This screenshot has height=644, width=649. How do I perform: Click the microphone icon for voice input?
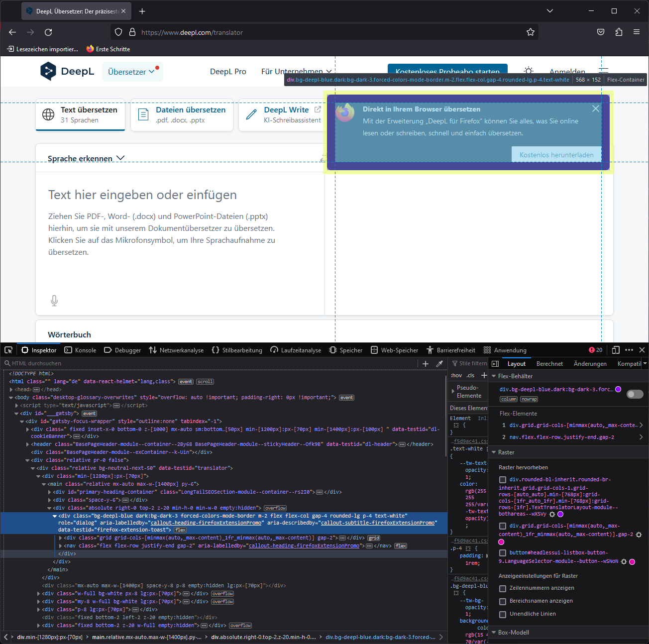coord(54,300)
